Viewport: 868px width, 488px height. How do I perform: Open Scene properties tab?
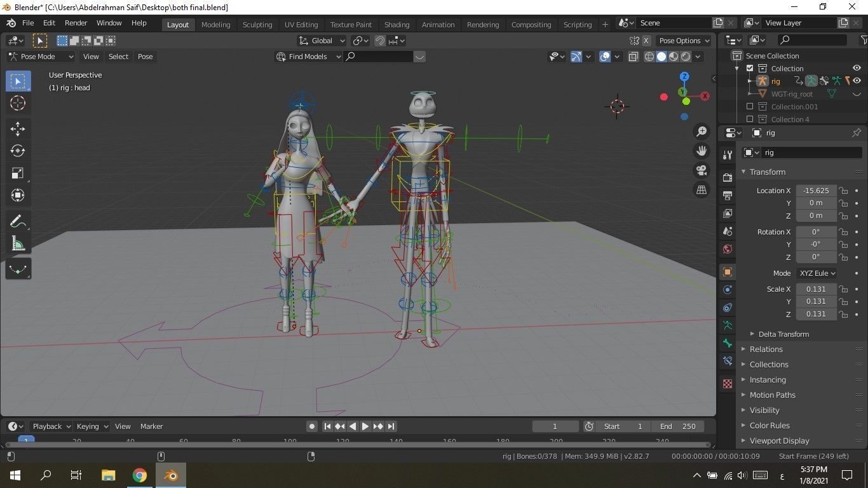coord(728,231)
